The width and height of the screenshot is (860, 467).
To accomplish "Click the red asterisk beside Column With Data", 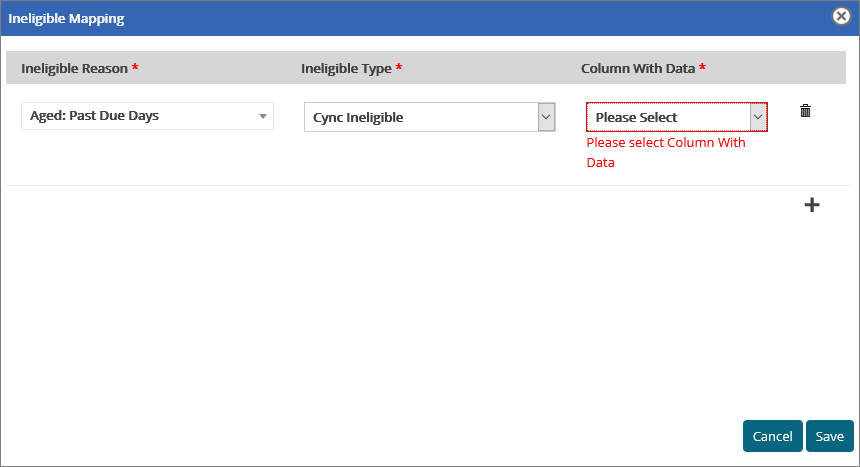I will click(x=702, y=68).
